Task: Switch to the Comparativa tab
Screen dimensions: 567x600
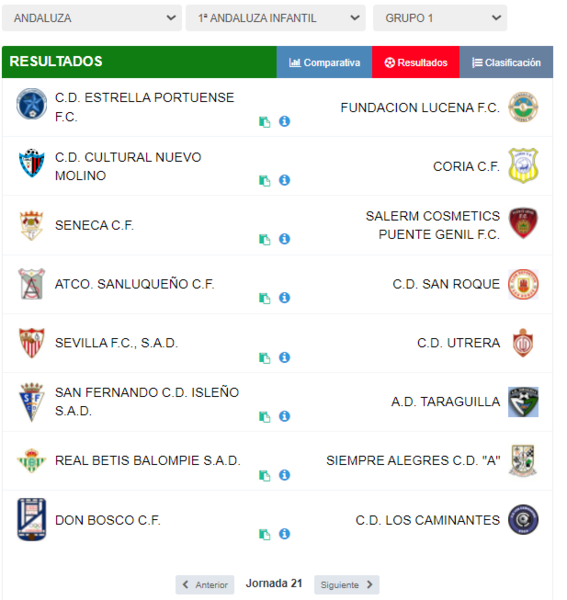Action: click(x=324, y=62)
